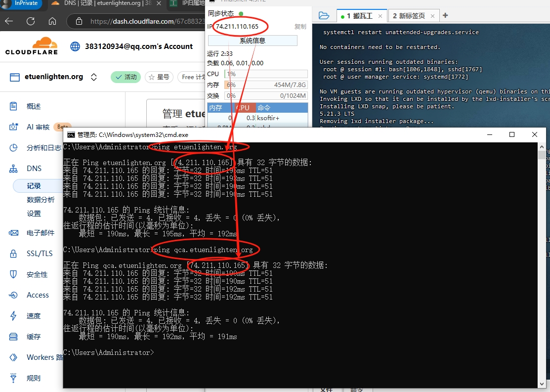Click the cmd scrollbar up arrow
This screenshot has height=392, width=550.
coord(542,147)
